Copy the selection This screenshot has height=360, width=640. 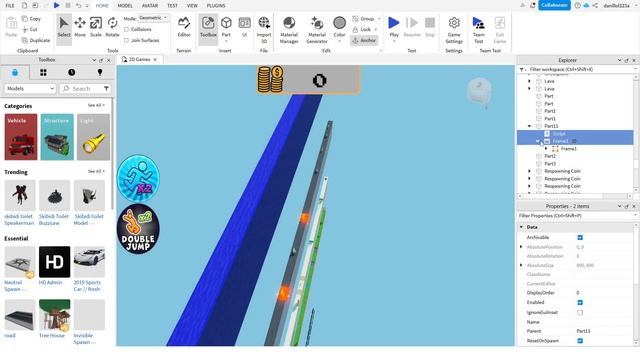click(x=31, y=19)
